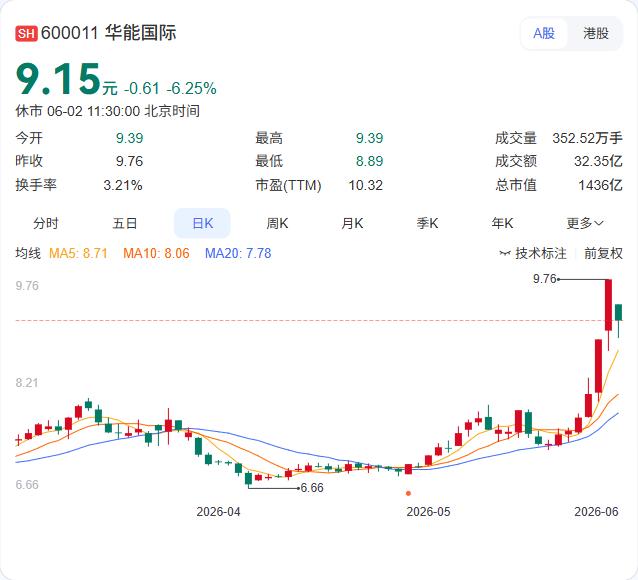Click the 昨收 value 9.76
Image resolution: width=638 pixels, height=580 pixels.
pyautogui.click(x=129, y=161)
